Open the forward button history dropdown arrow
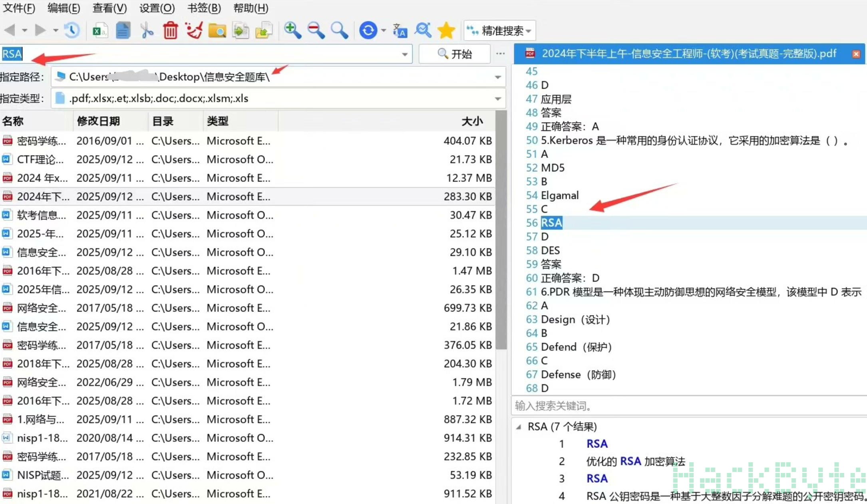The height and width of the screenshot is (504, 867). click(56, 30)
